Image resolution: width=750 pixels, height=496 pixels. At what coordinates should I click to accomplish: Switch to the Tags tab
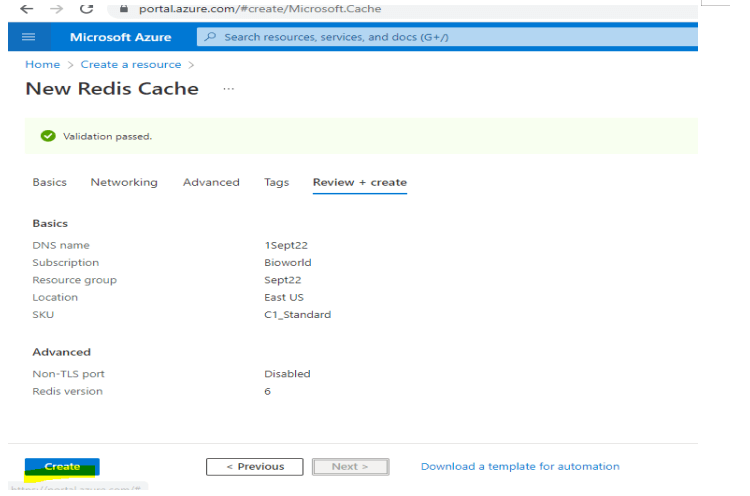point(276,182)
